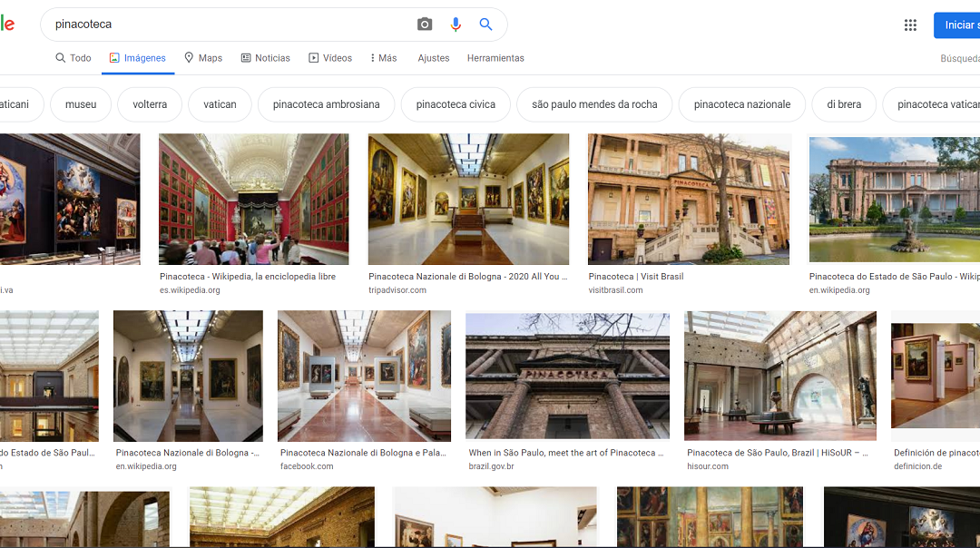
Task: Select the Noticias tab
Action: click(265, 58)
